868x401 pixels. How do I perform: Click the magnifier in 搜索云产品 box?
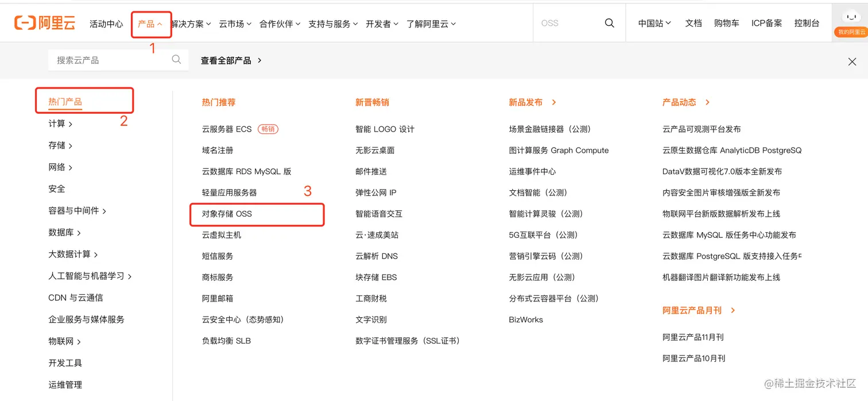point(176,60)
